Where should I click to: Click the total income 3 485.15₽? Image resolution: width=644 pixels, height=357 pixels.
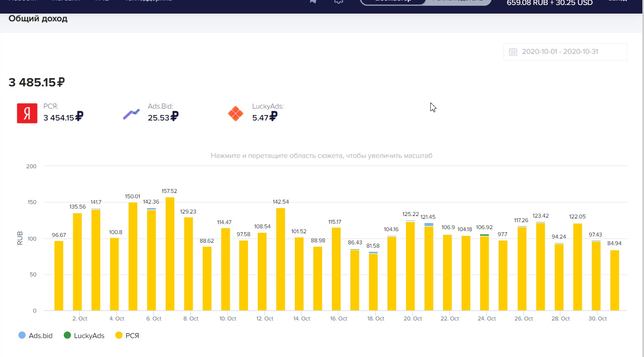click(37, 82)
